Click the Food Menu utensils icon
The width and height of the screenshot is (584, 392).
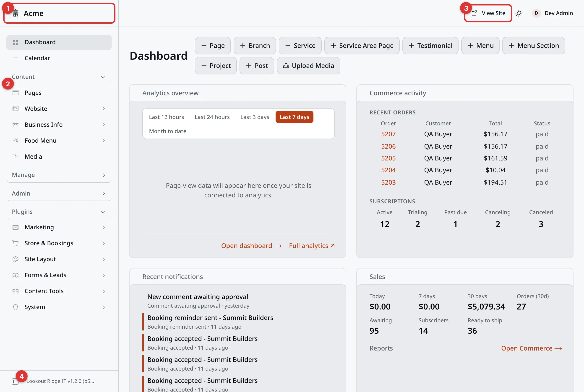pos(16,140)
